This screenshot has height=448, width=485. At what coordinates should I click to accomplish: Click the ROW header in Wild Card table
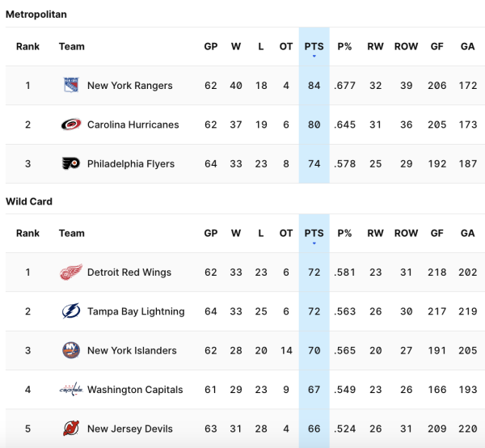406,234
